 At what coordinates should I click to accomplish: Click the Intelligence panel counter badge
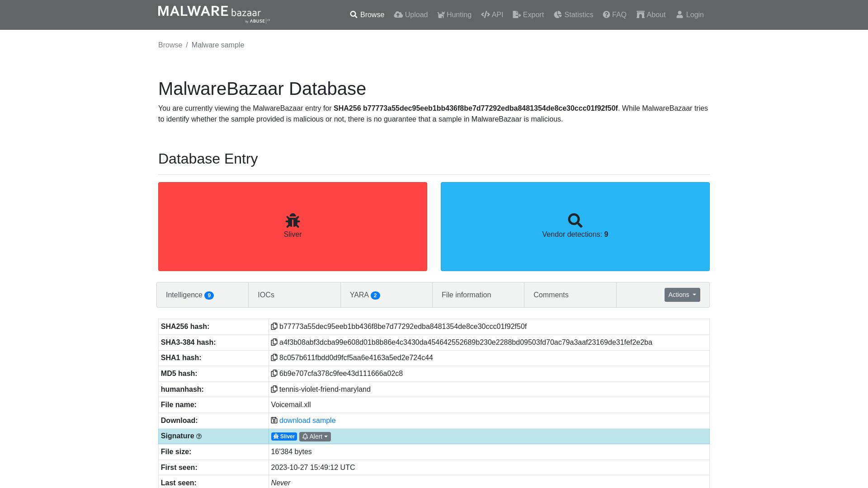tap(209, 295)
